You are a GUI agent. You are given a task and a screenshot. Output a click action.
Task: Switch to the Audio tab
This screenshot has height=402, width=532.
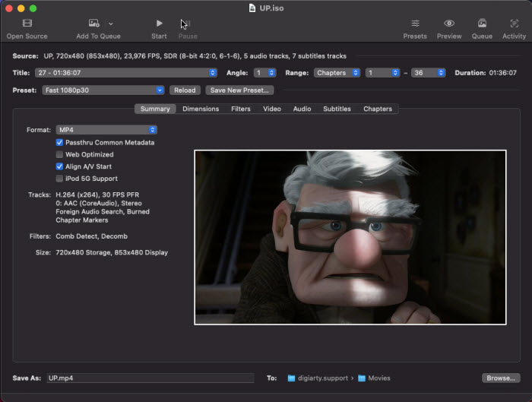[302, 109]
